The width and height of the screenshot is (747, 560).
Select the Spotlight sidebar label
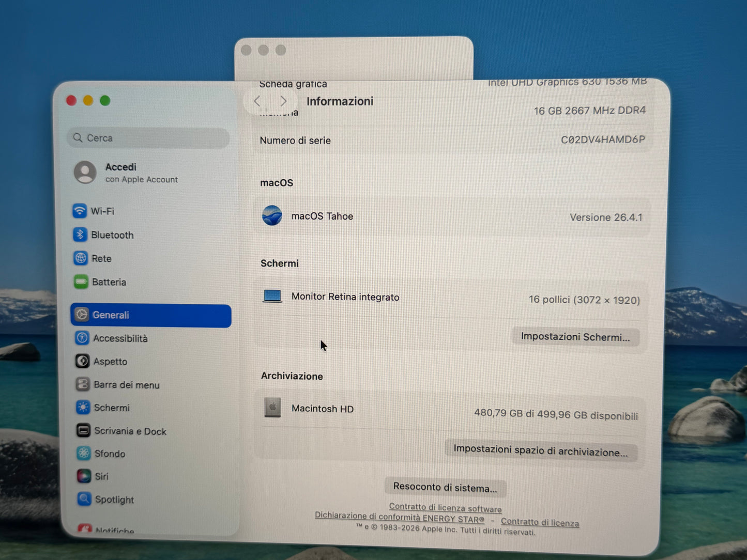[114, 500]
